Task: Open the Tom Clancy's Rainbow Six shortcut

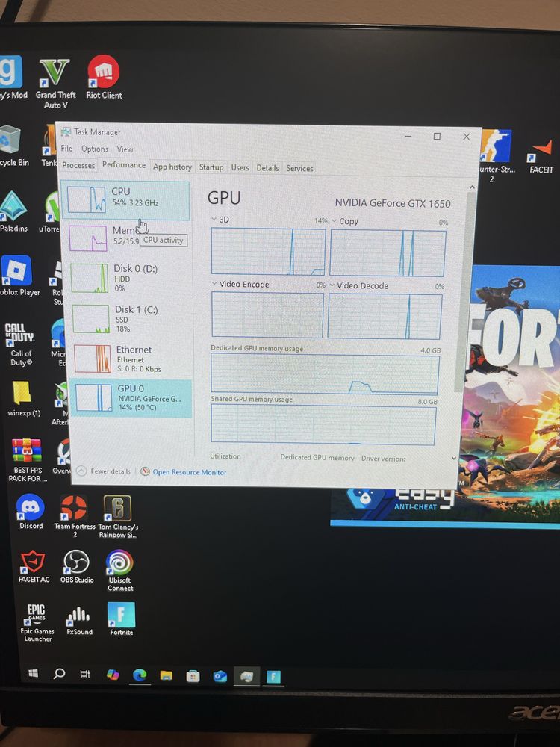Action: tap(118, 516)
